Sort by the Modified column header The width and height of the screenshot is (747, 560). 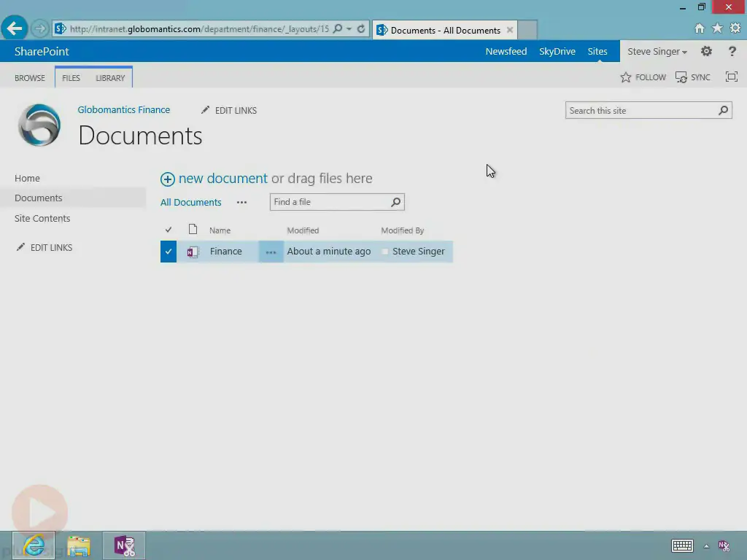pyautogui.click(x=303, y=230)
